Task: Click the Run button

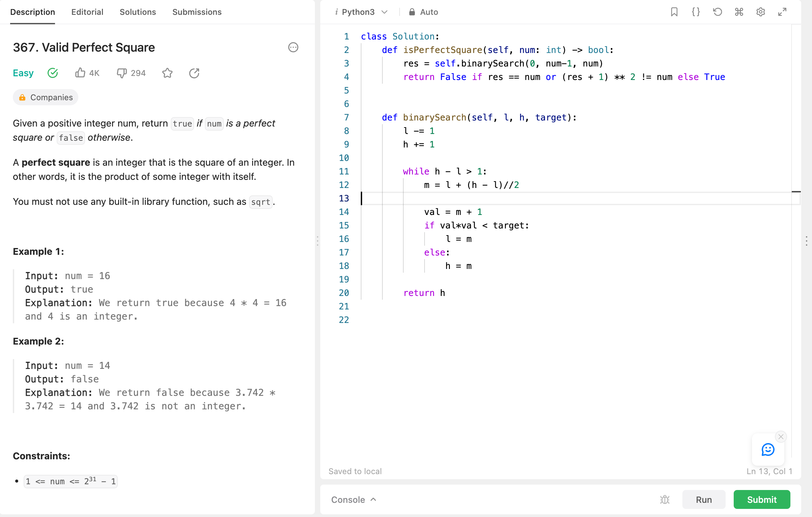Action: pos(703,499)
